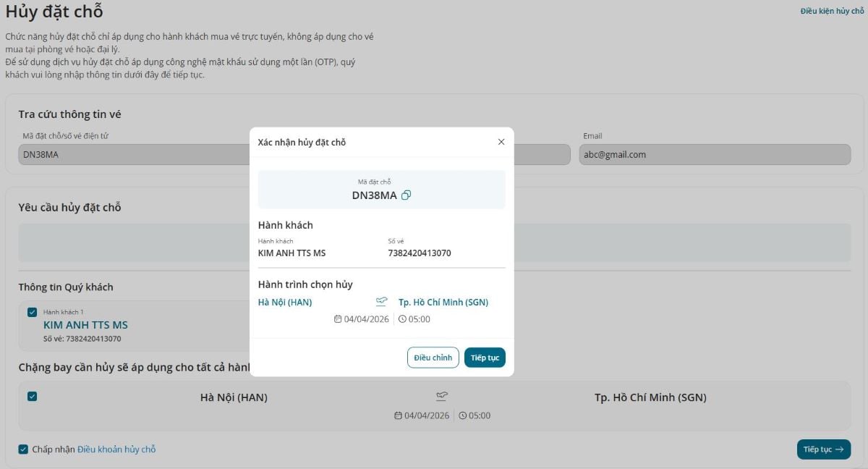The width and height of the screenshot is (868, 469).
Task: Close the Xác nhận hủy đặt chỗ dialog
Action: tap(501, 142)
